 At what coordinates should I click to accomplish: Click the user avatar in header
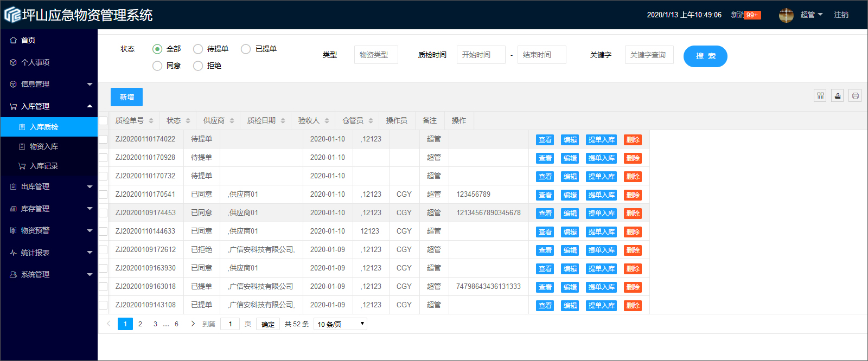(x=786, y=15)
